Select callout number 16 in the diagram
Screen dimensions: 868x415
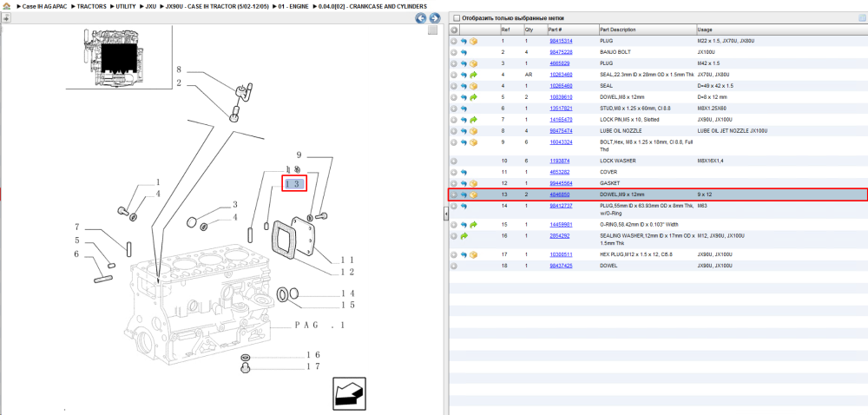coord(313,355)
